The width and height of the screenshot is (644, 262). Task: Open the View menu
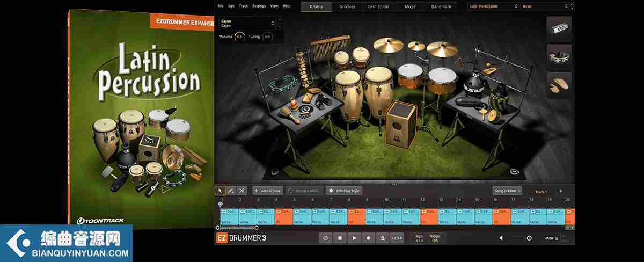(274, 6)
